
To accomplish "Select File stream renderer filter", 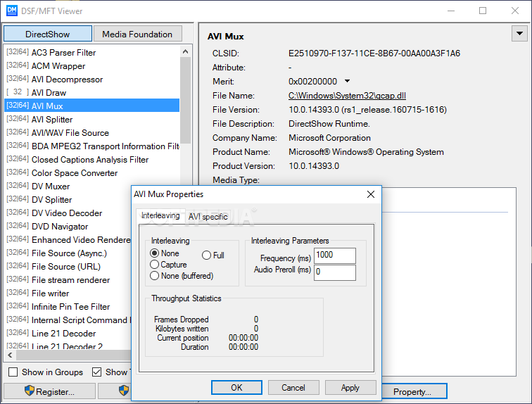I will pyautogui.click(x=68, y=280).
